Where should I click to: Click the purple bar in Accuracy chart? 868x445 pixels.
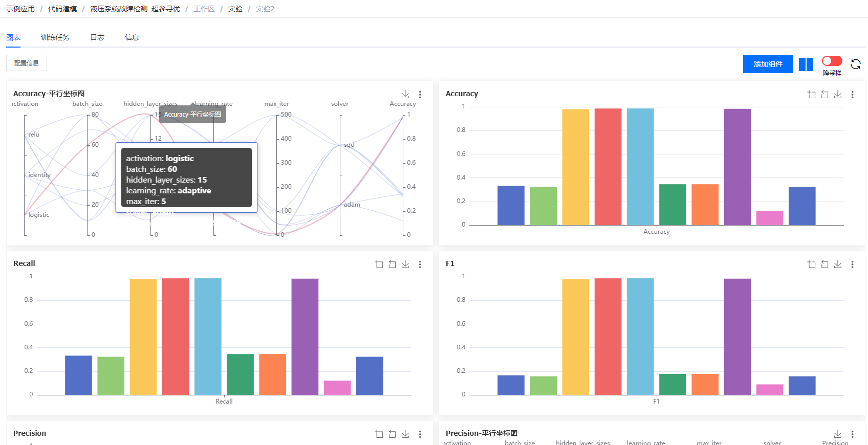(737, 167)
